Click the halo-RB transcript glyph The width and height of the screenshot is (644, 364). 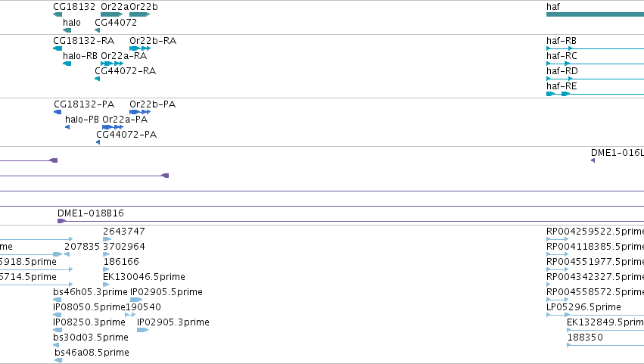point(67,64)
